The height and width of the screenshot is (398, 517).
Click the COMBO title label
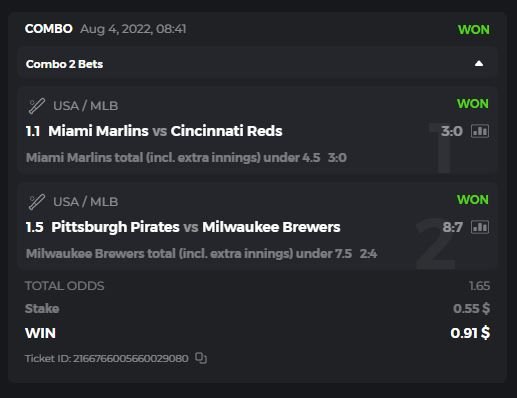(x=49, y=29)
